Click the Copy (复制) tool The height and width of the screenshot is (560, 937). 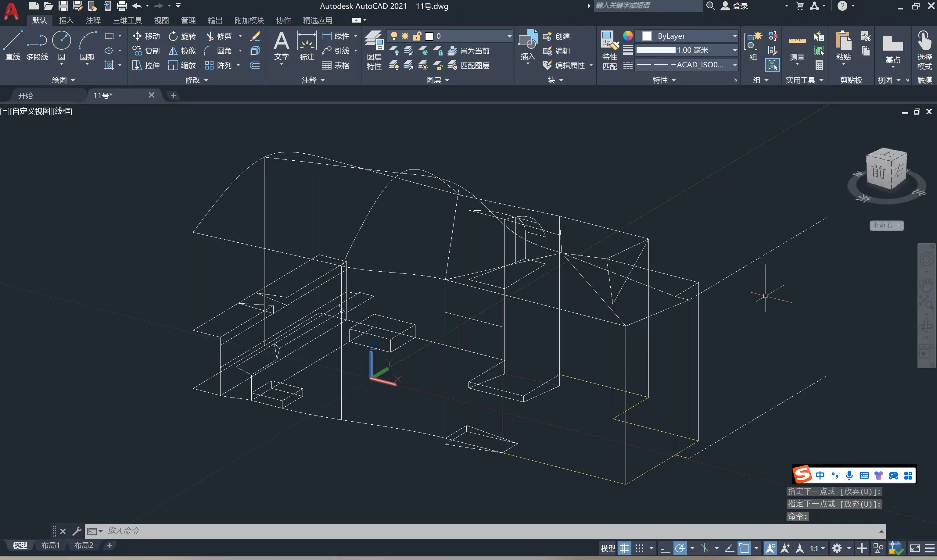[x=146, y=51]
